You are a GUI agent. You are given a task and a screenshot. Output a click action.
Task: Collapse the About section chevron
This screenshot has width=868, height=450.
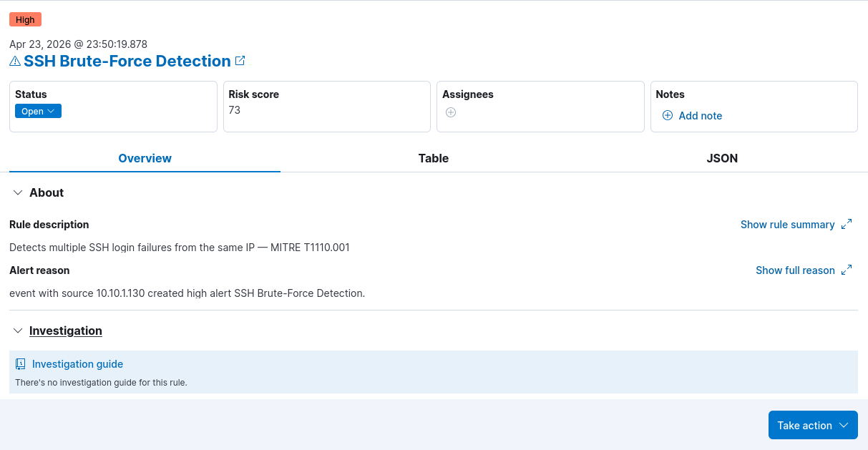click(x=18, y=192)
